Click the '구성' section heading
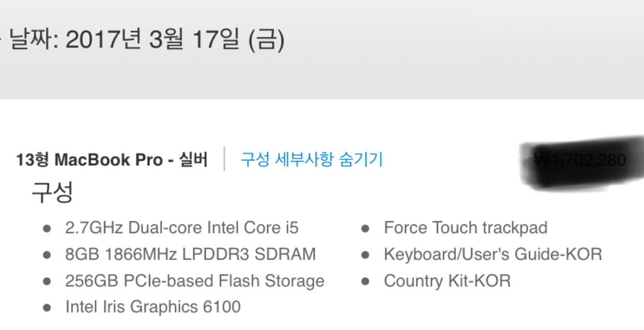644x330 pixels. [52, 192]
